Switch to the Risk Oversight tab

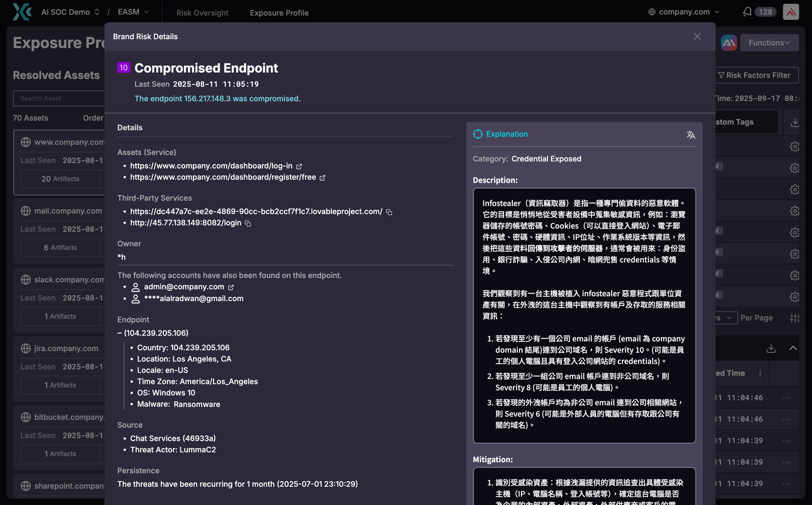(202, 13)
